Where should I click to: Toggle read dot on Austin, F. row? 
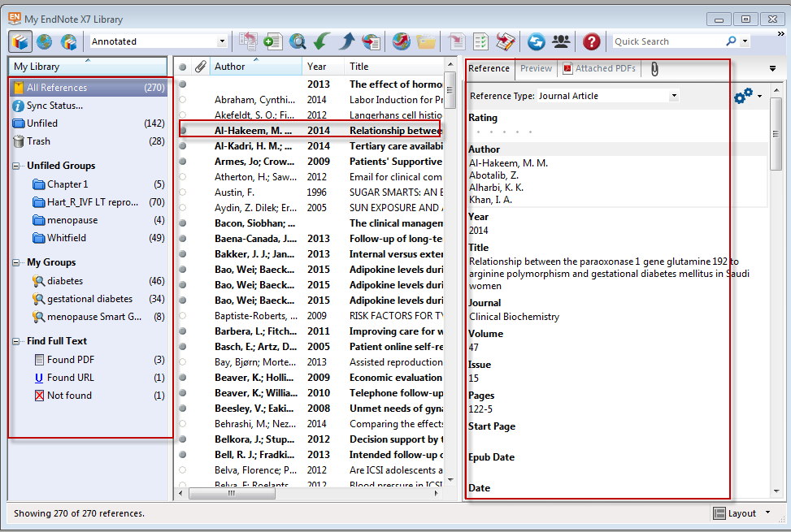pos(183,192)
